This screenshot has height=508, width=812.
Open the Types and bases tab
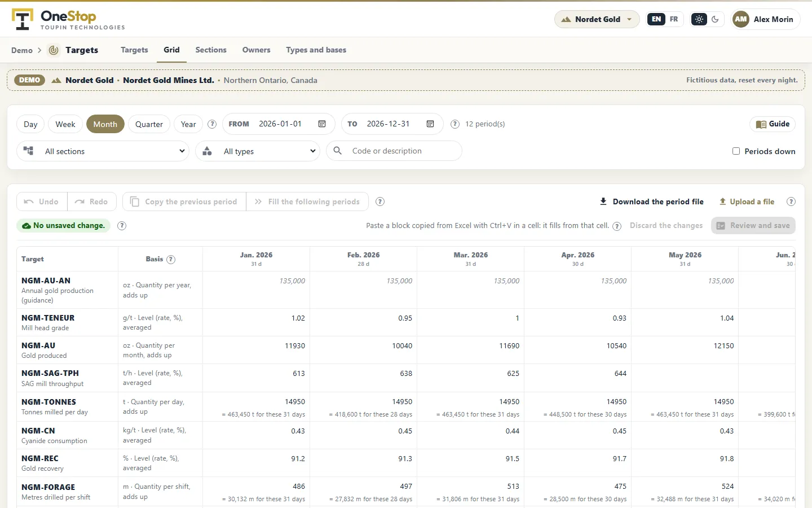point(316,50)
